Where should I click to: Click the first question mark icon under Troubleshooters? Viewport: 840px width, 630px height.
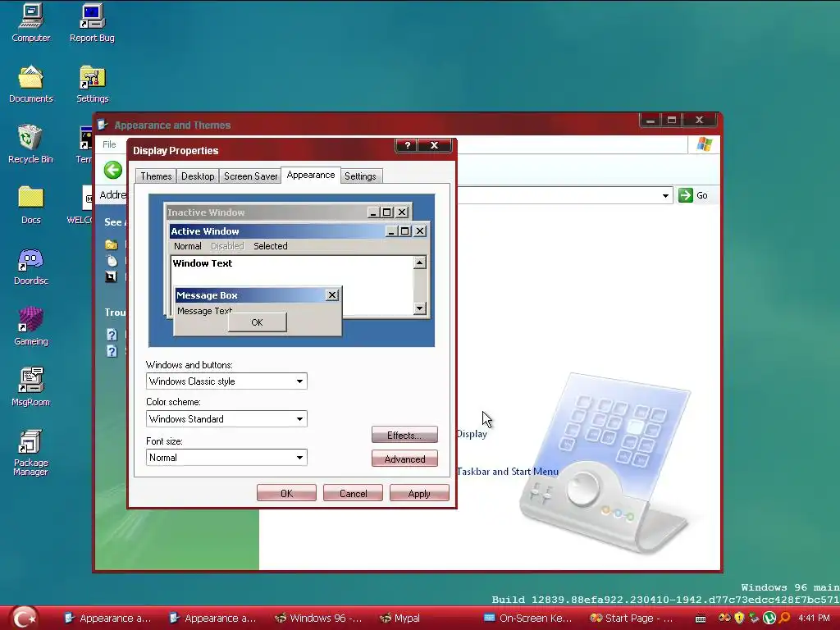pos(112,335)
